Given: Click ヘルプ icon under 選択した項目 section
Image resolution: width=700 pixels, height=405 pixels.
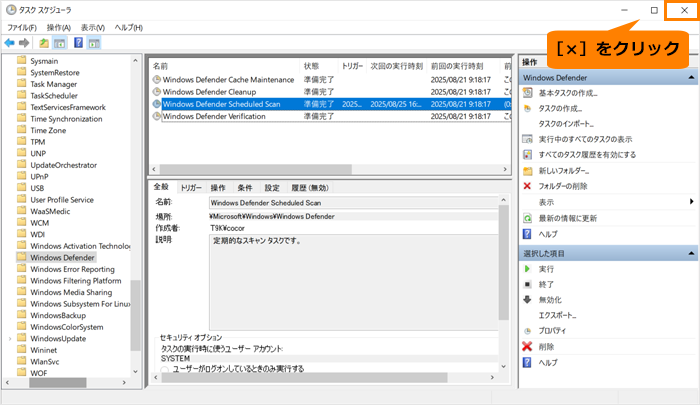Looking at the screenshot, I should click(x=527, y=363).
